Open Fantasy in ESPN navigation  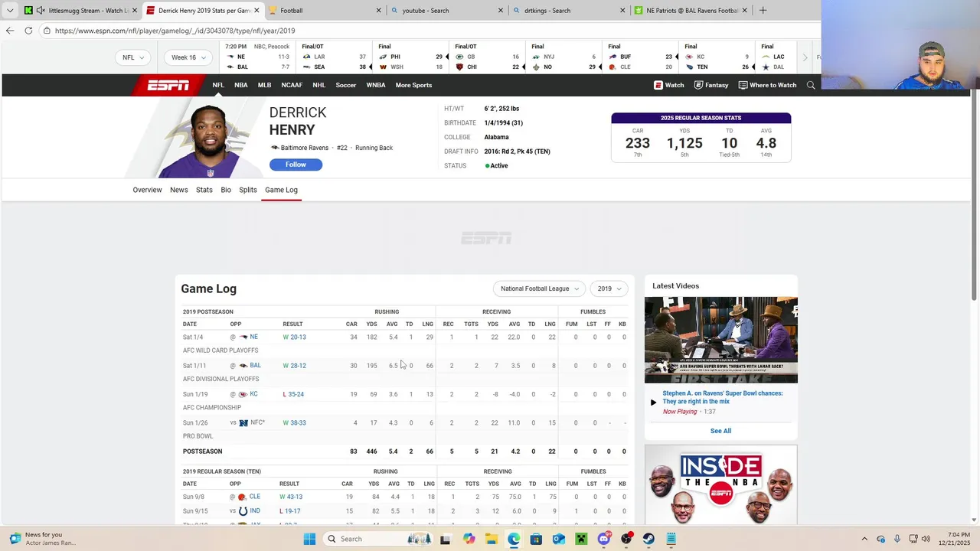click(x=711, y=85)
